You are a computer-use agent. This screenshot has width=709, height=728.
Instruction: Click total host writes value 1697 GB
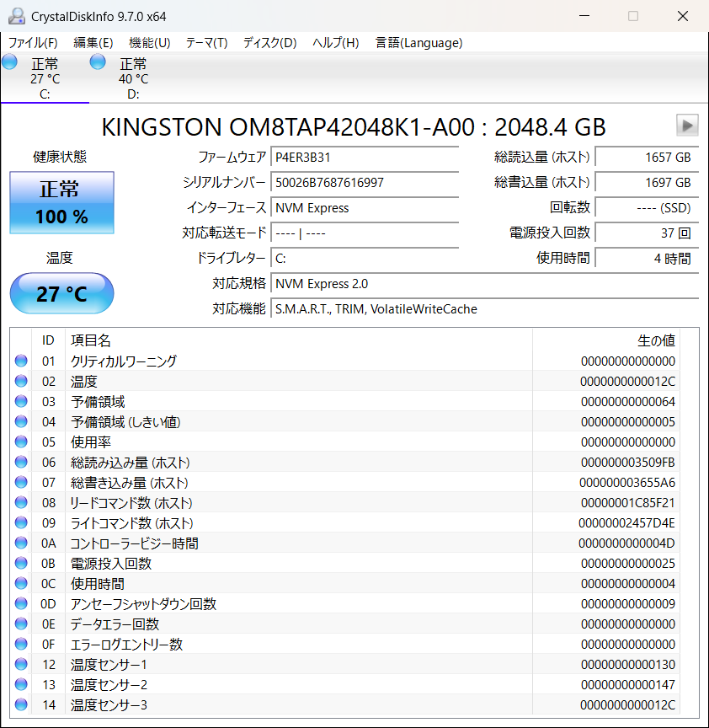click(647, 182)
